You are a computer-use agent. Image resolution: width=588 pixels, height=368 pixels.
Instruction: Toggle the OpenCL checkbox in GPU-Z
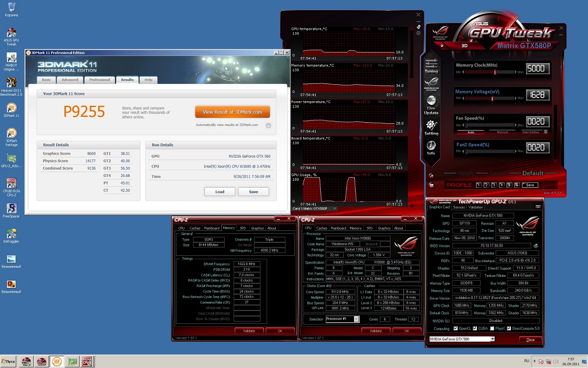tap(455, 328)
